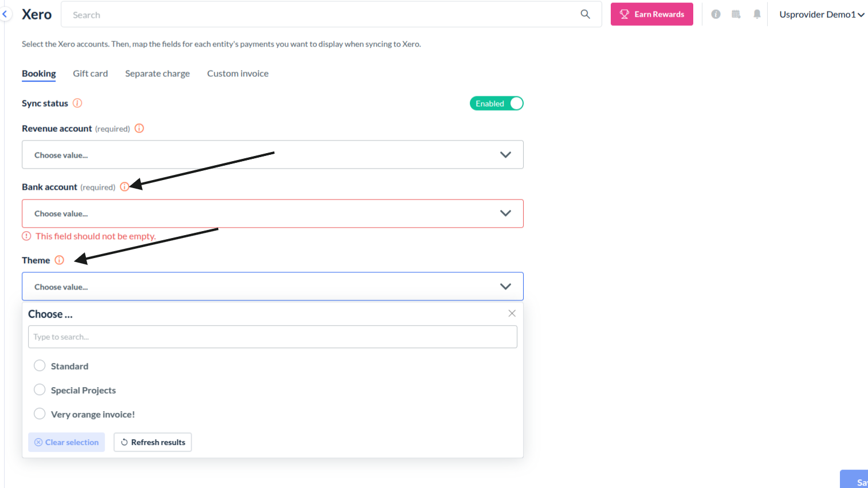Toggle the Enabled sync status switch

[496, 103]
